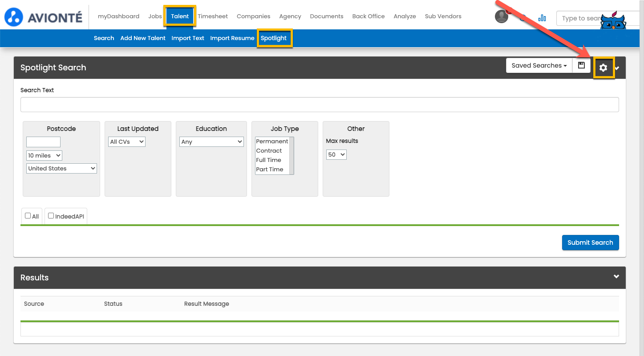Collapse the Results panel chevron

616,276
